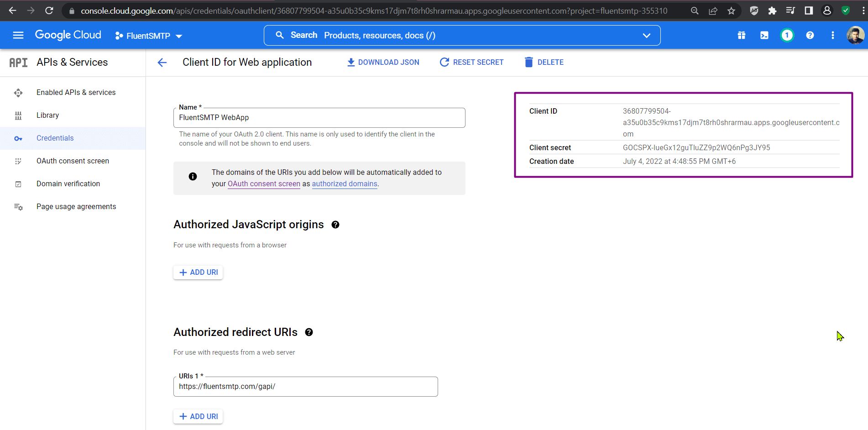Click the browser forward arrow
The height and width of the screenshot is (430, 868).
[x=31, y=10]
